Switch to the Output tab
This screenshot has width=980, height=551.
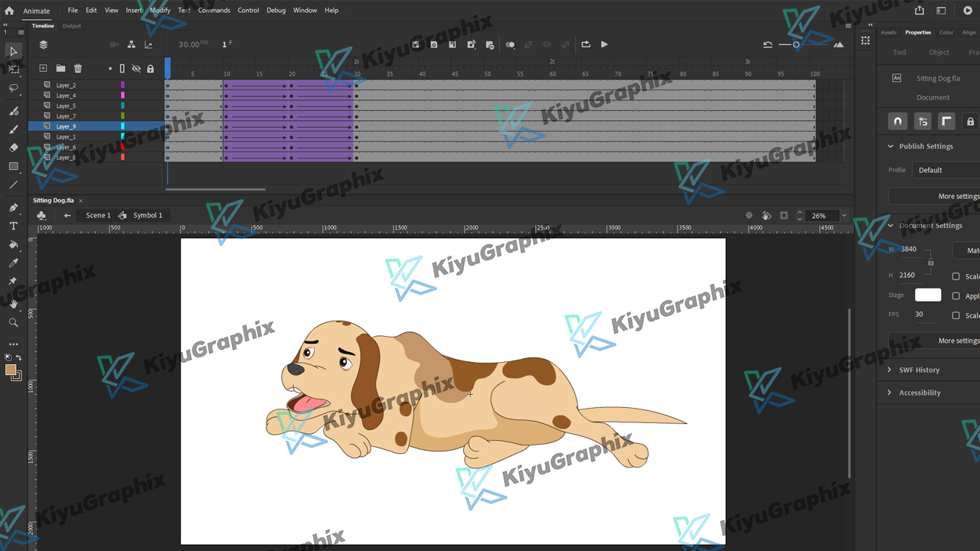point(71,26)
